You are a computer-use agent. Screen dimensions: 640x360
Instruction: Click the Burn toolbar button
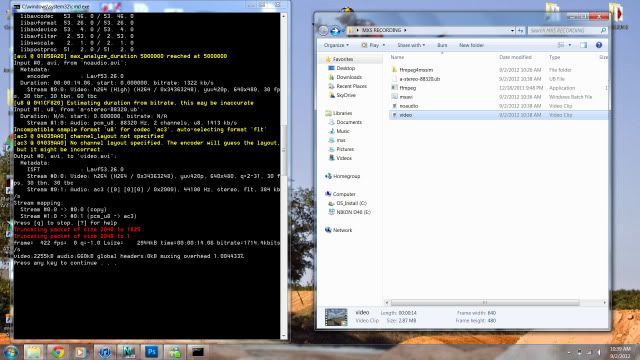[442, 45]
